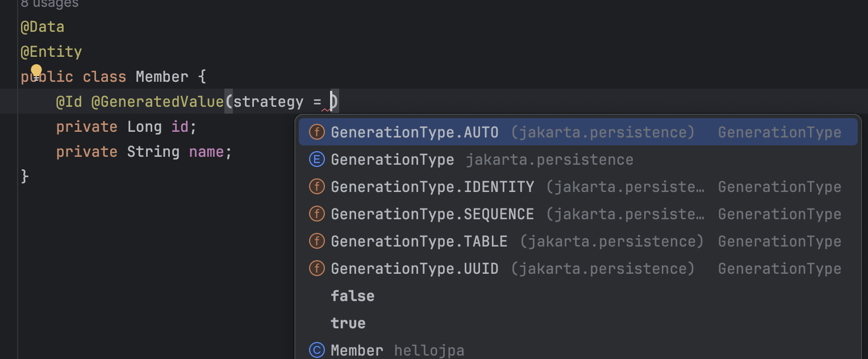868x359 pixels.
Task: Click field icon beside GenerationType.SEQUENCE
Action: click(x=316, y=214)
